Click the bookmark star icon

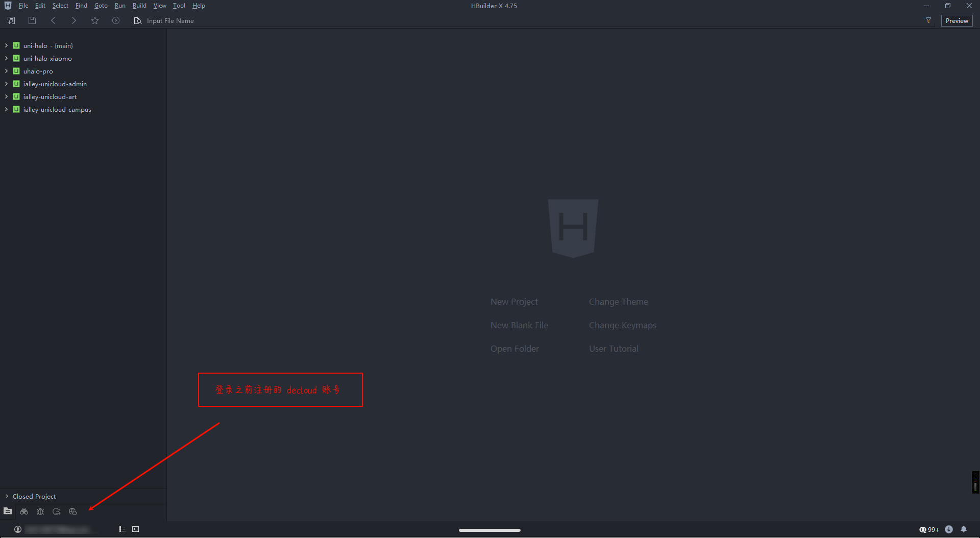pos(95,20)
